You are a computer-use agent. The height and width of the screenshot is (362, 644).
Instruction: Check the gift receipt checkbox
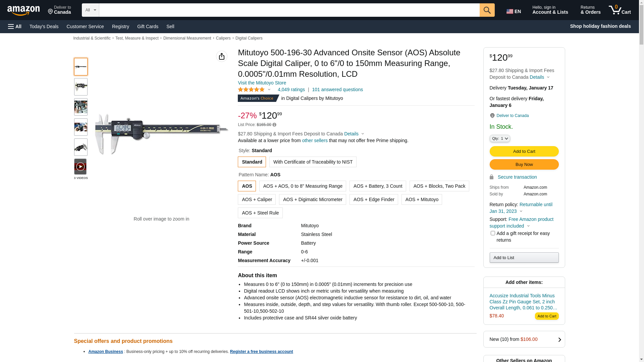493,233
